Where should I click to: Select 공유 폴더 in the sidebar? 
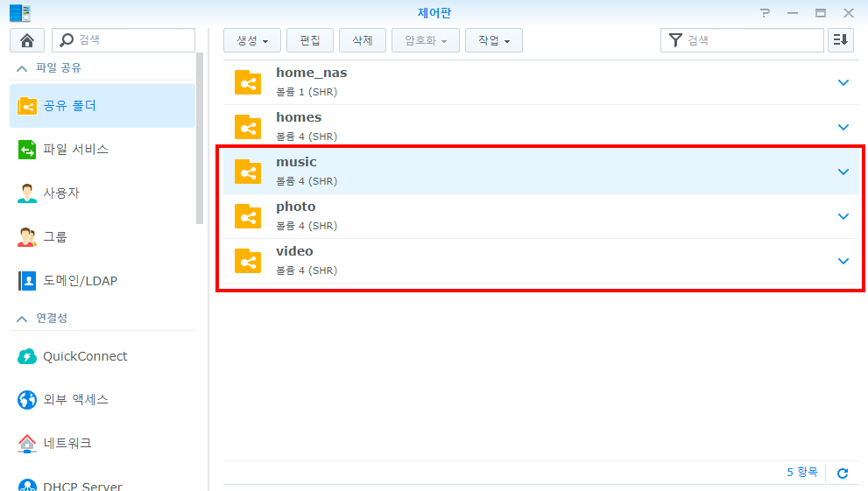(x=102, y=106)
